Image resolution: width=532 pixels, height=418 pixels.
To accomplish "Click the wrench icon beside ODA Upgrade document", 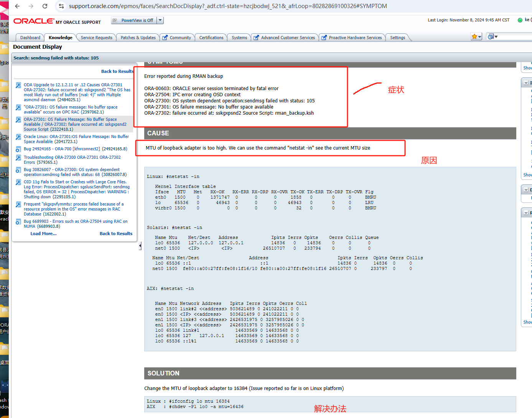I will (18, 85).
